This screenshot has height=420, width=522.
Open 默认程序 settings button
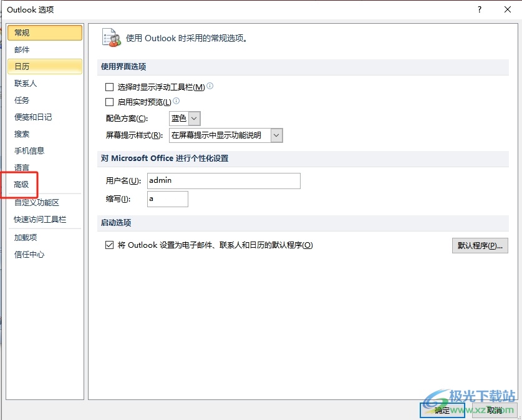tap(480, 245)
